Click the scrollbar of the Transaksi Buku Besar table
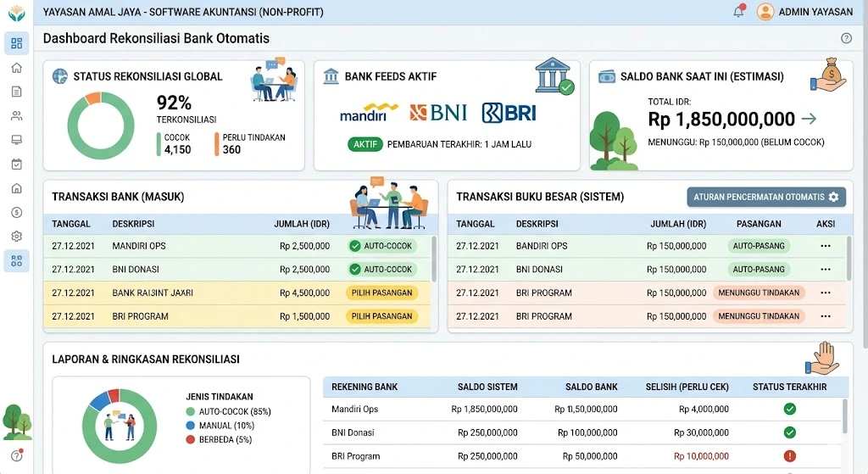 pos(849,258)
